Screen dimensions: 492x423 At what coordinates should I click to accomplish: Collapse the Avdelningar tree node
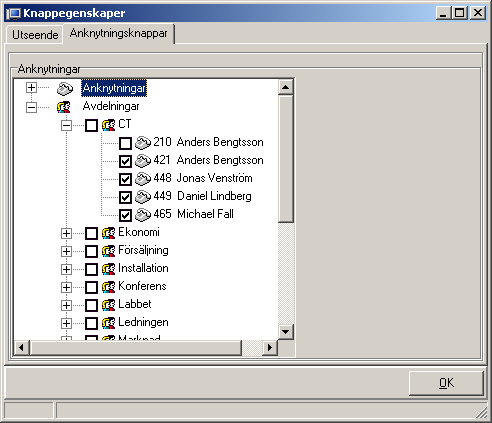pos(31,107)
